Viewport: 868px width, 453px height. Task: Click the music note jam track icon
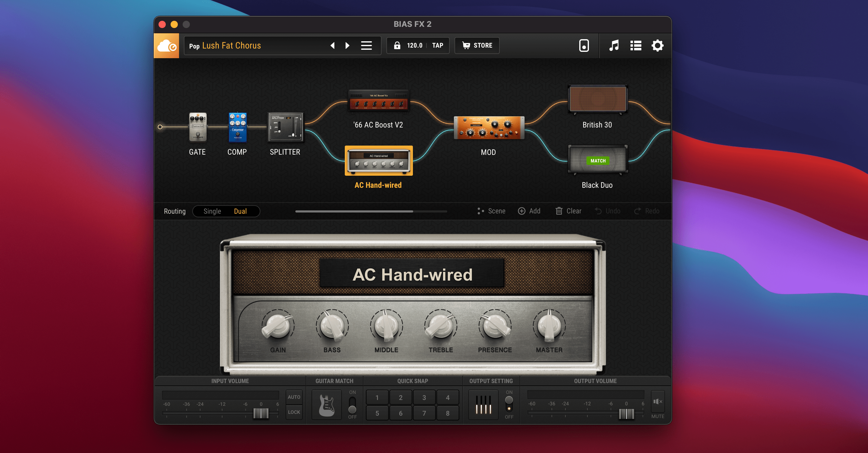(x=615, y=45)
